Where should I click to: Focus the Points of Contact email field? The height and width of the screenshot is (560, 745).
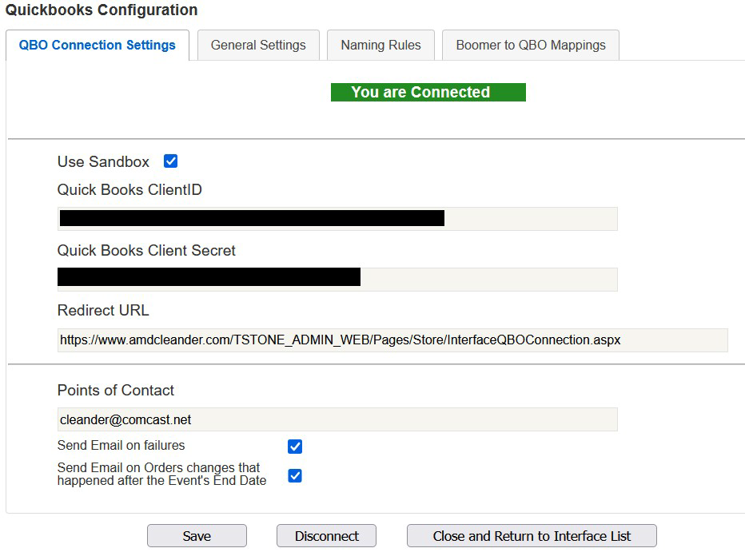(337, 419)
